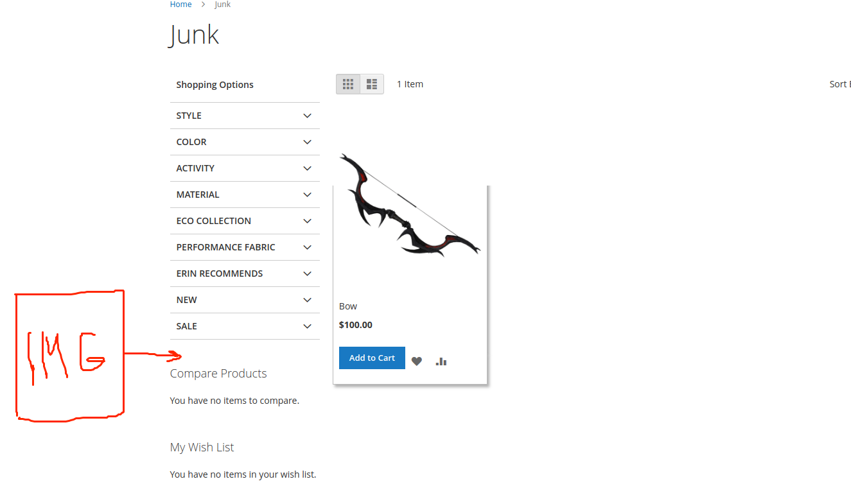The width and height of the screenshot is (851, 504).
Task: Click the Junk breadcrumb text
Action: point(222,4)
